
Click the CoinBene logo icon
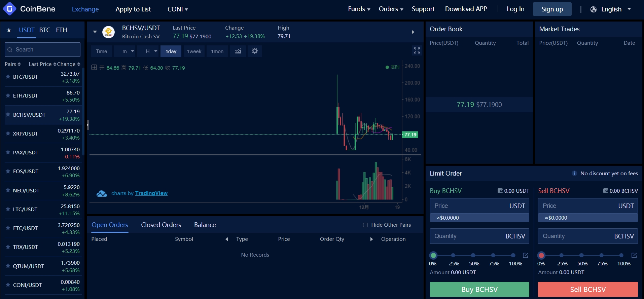[9, 9]
